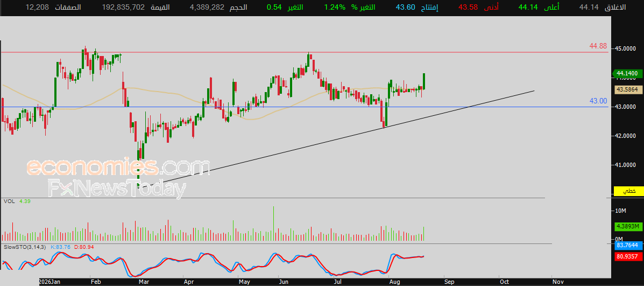Click the yellow خطي chart scale button
The width and height of the screenshot is (644, 286).
(628, 191)
